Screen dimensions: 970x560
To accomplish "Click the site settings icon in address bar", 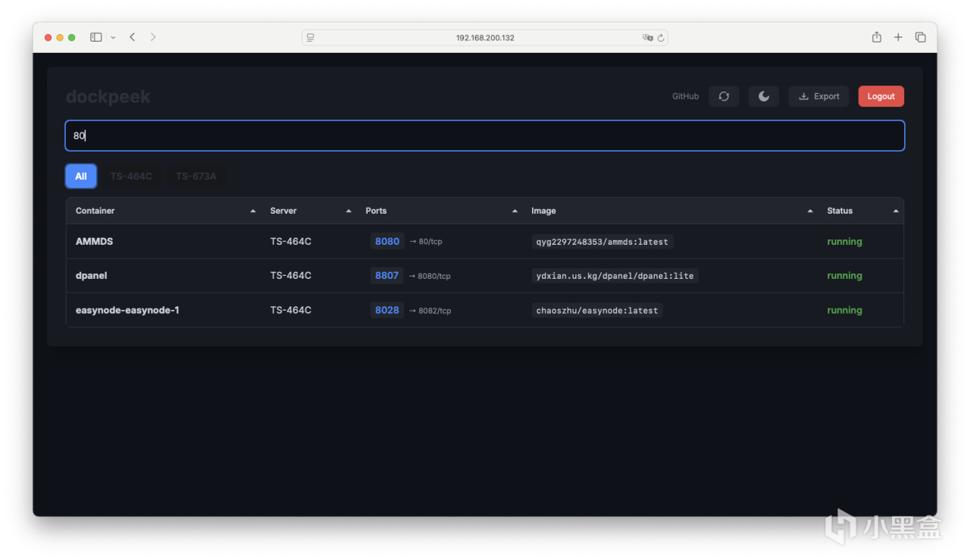I will coord(311,37).
